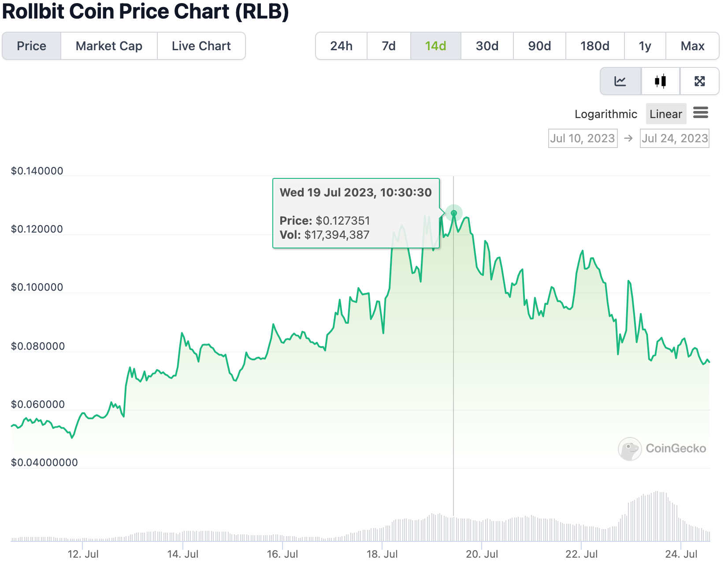
Task: Click the 18. Jul axis label
Action: click(x=382, y=554)
